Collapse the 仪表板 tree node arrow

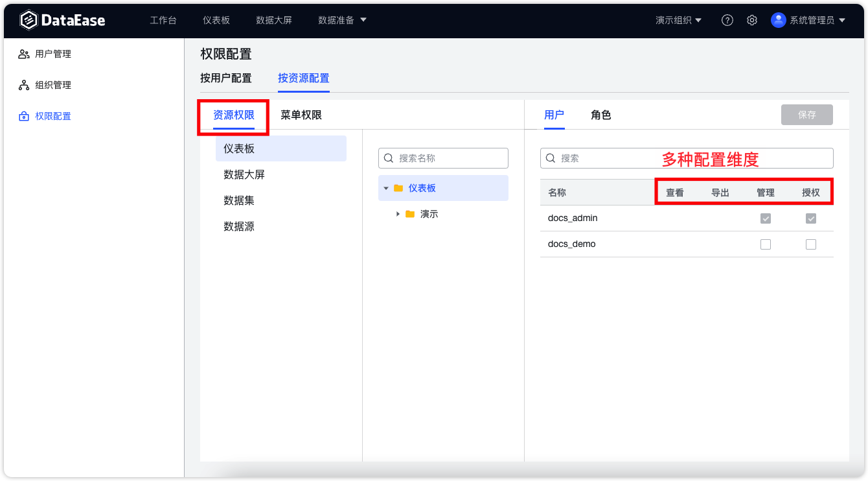pos(386,188)
